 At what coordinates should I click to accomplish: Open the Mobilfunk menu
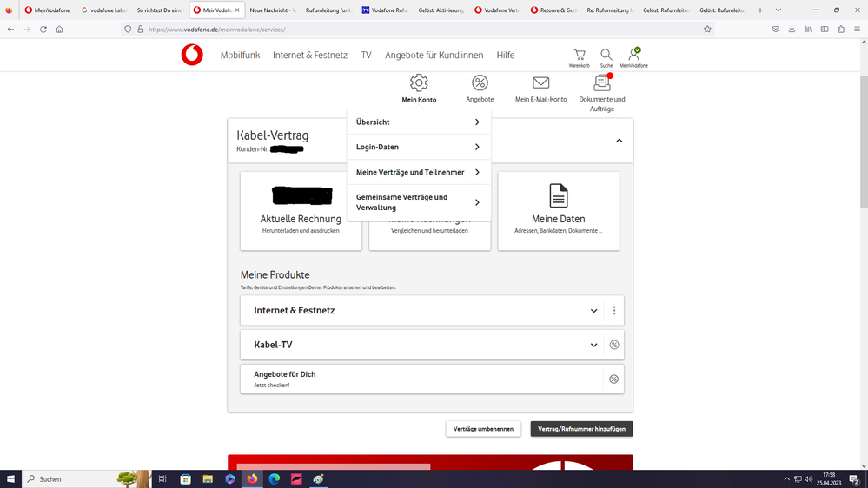(x=241, y=55)
